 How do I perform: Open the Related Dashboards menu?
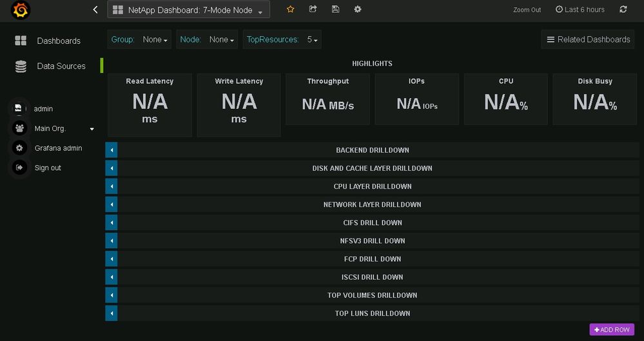[588, 39]
